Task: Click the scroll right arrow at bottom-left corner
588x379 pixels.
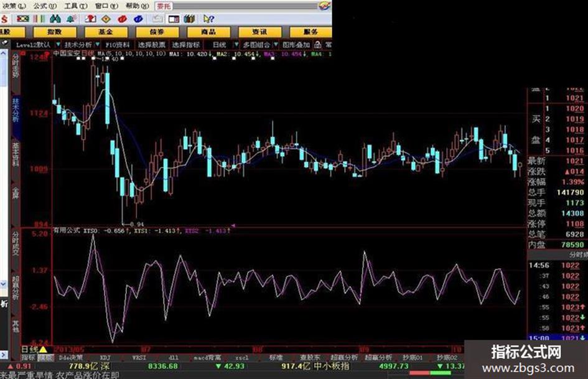Action: 3,354
